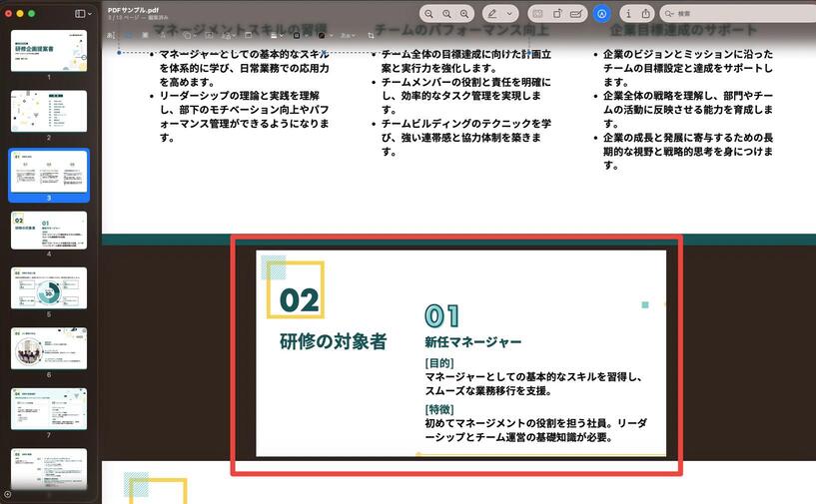816x504 pixels.
Task: Select the rectangular selection markup tool
Action: 129,35
